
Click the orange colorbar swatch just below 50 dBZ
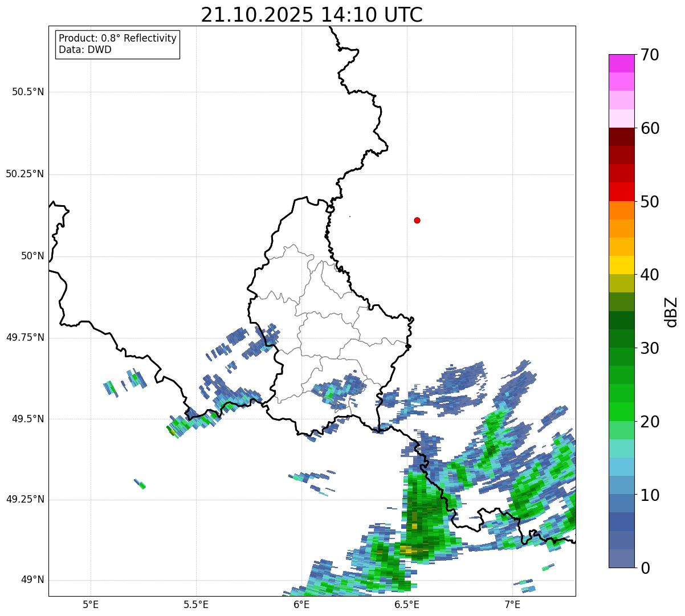click(x=621, y=210)
